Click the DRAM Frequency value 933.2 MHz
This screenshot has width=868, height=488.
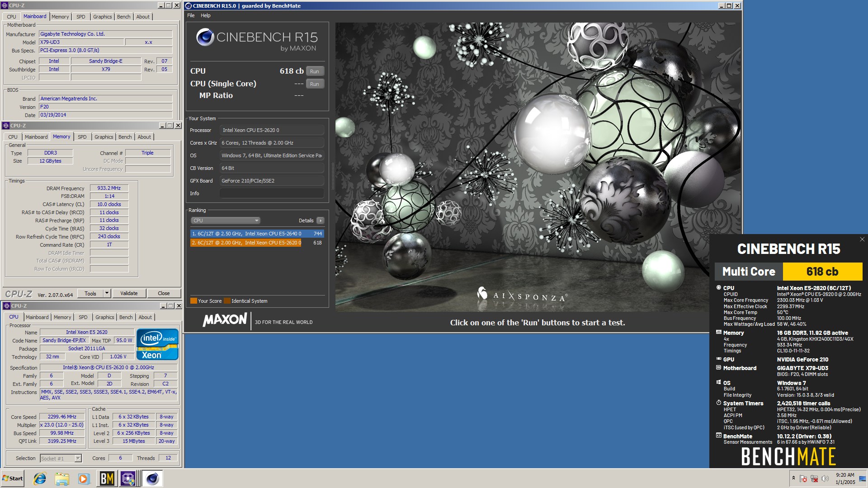pyautogui.click(x=109, y=188)
